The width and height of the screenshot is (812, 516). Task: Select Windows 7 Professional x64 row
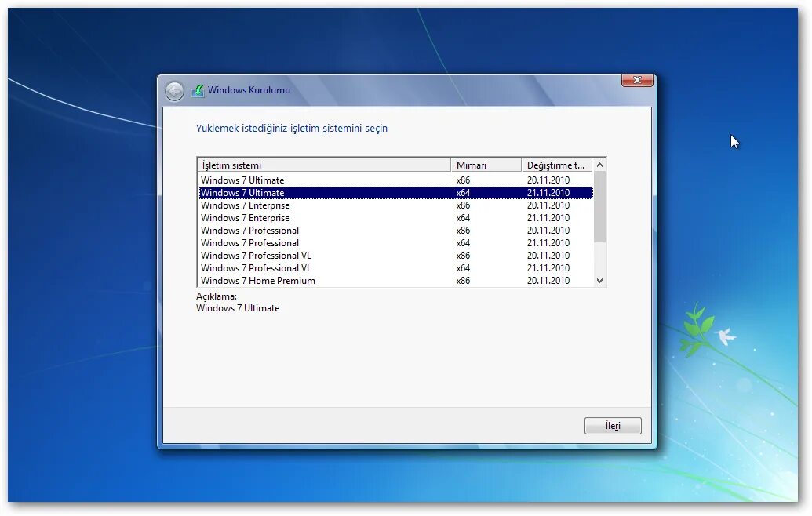pyautogui.click(x=395, y=243)
